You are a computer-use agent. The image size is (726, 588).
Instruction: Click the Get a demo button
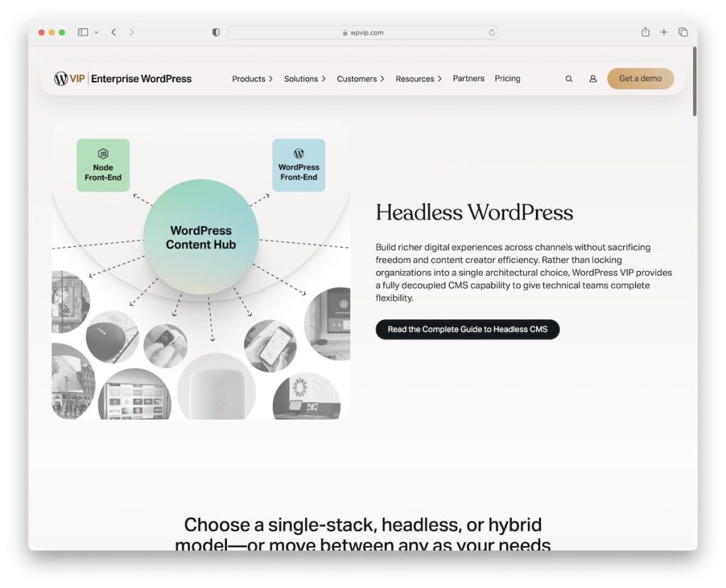(x=640, y=79)
